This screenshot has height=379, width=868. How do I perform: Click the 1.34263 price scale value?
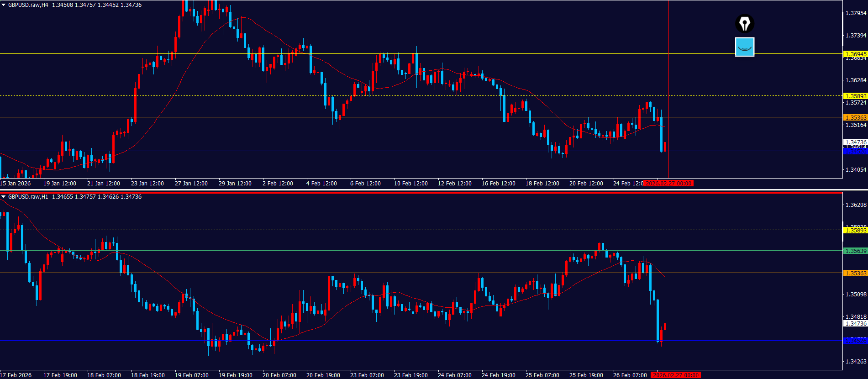click(x=855, y=362)
